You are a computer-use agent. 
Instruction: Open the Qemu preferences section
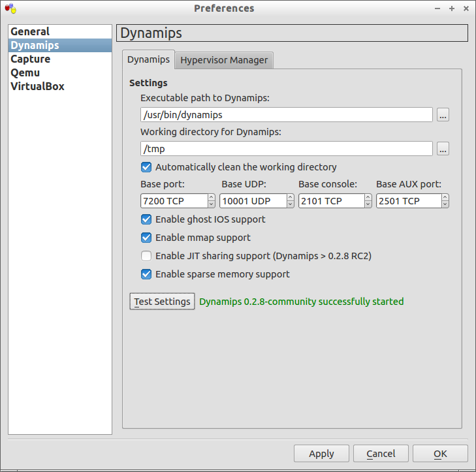[x=60, y=72]
